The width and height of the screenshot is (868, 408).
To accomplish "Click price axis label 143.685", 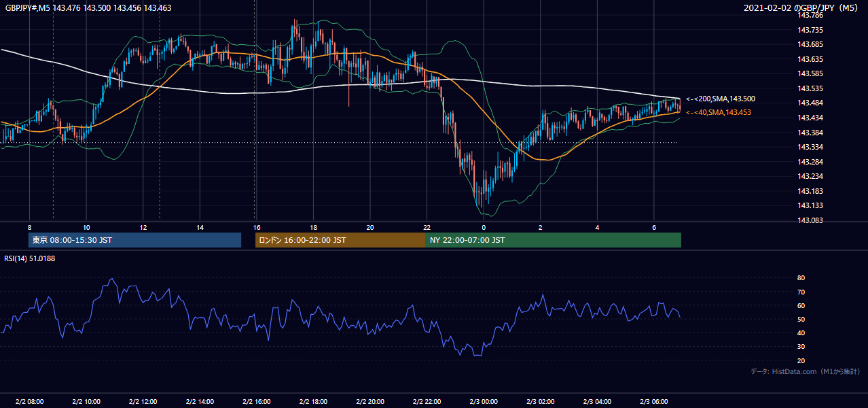I will pyautogui.click(x=811, y=44).
